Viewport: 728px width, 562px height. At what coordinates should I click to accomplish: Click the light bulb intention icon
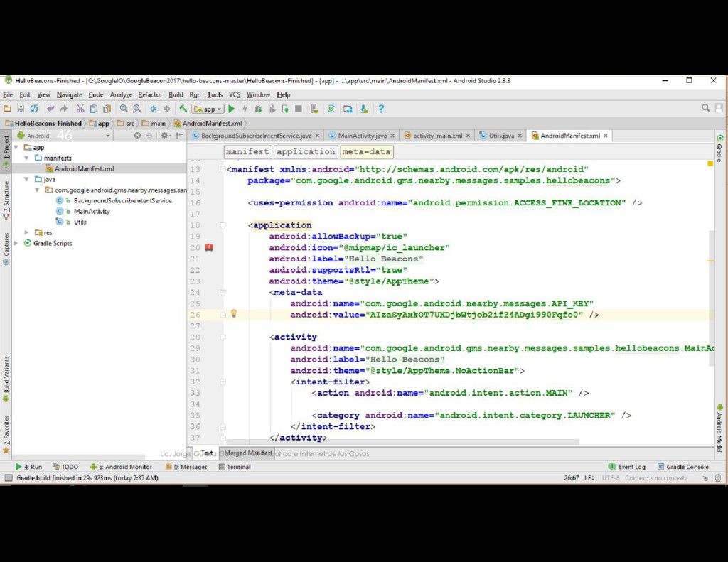pyautogui.click(x=233, y=314)
